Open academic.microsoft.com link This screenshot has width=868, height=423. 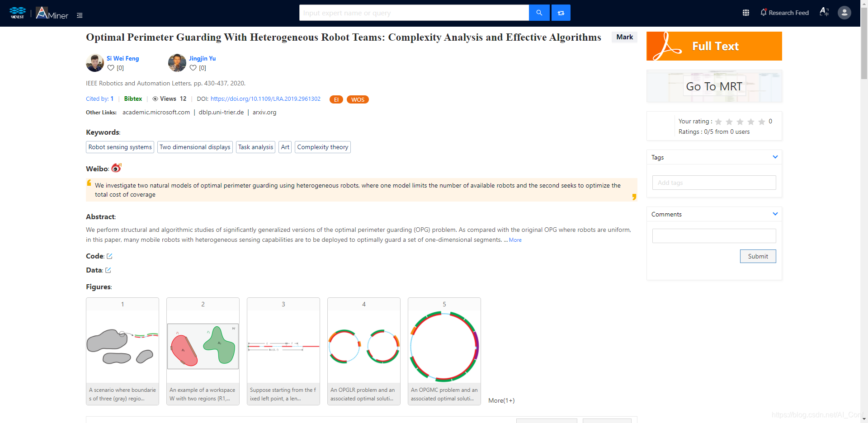point(156,112)
